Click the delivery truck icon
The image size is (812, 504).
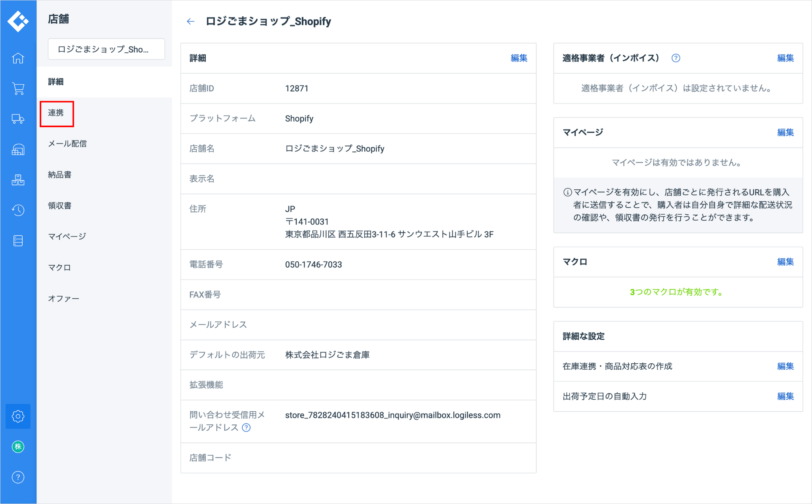18,119
